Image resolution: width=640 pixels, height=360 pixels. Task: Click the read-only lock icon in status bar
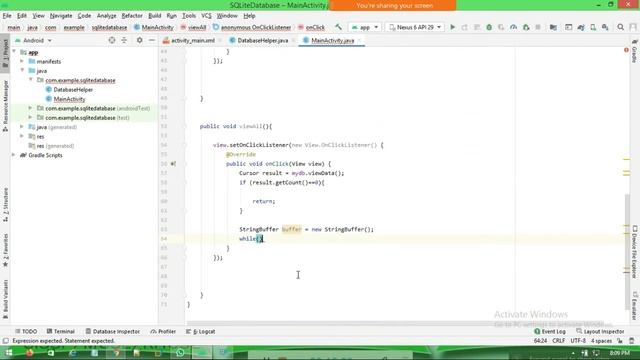[x=620, y=341]
